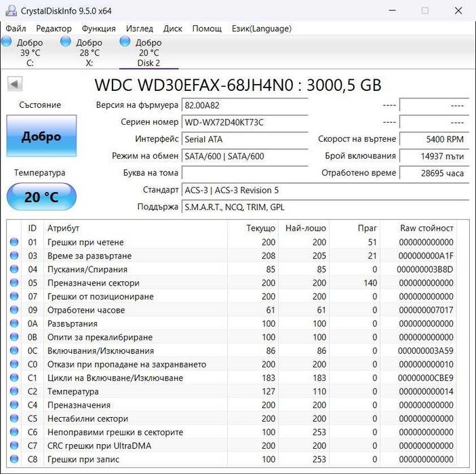Click status dot for attribute 04
This screenshot has width=476, height=474.
coord(14,269)
